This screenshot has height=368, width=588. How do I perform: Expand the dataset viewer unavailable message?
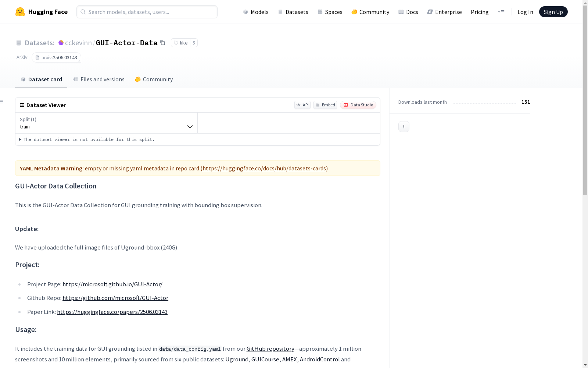tap(20, 139)
